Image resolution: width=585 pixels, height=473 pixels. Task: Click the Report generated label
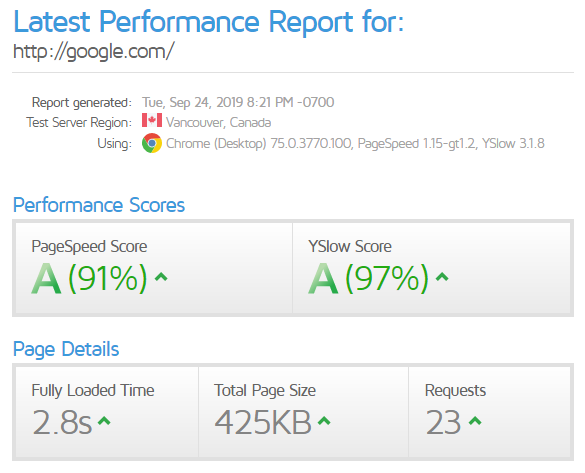pyautogui.click(x=82, y=103)
